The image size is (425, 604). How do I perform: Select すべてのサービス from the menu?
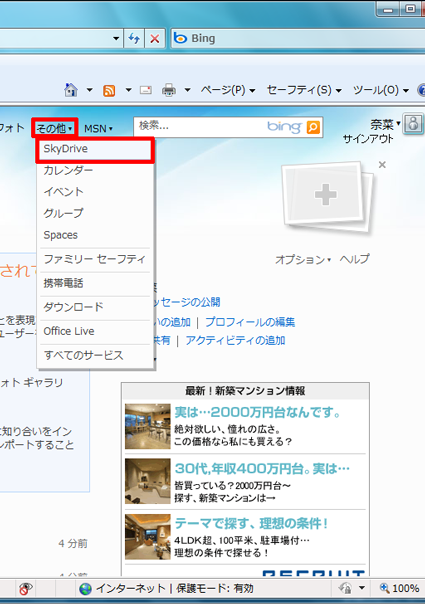[95, 355]
